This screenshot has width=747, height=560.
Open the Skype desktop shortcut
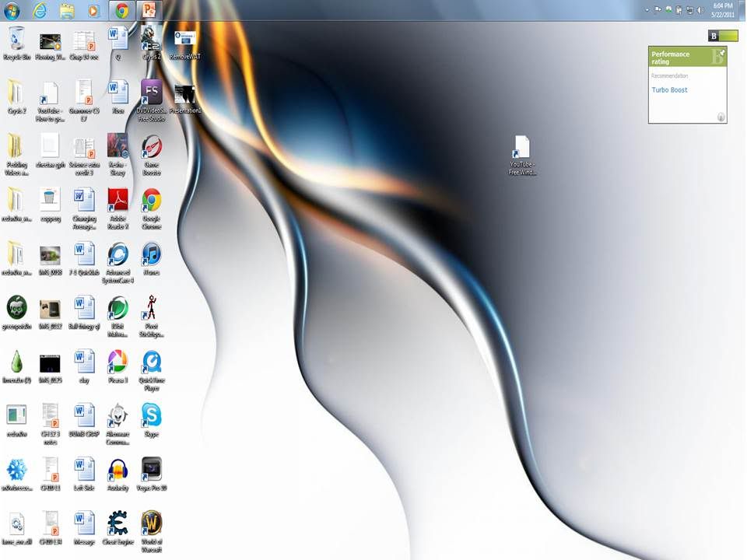tap(151, 415)
